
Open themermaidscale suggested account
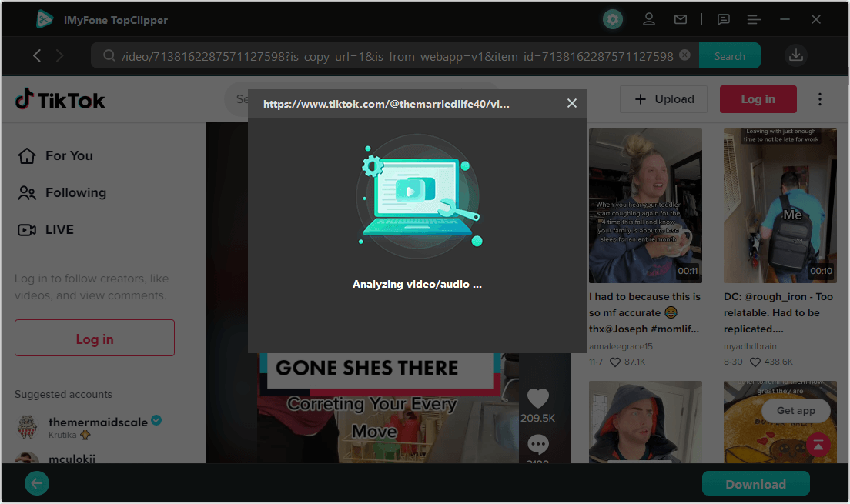tap(98, 422)
